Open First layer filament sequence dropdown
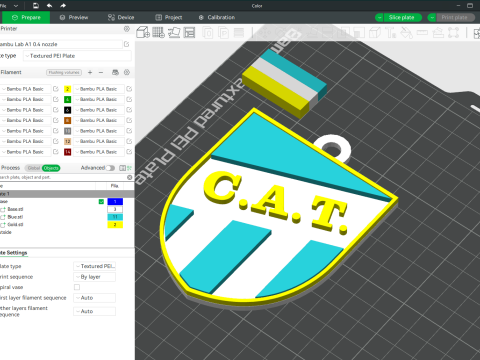 (x=95, y=298)
